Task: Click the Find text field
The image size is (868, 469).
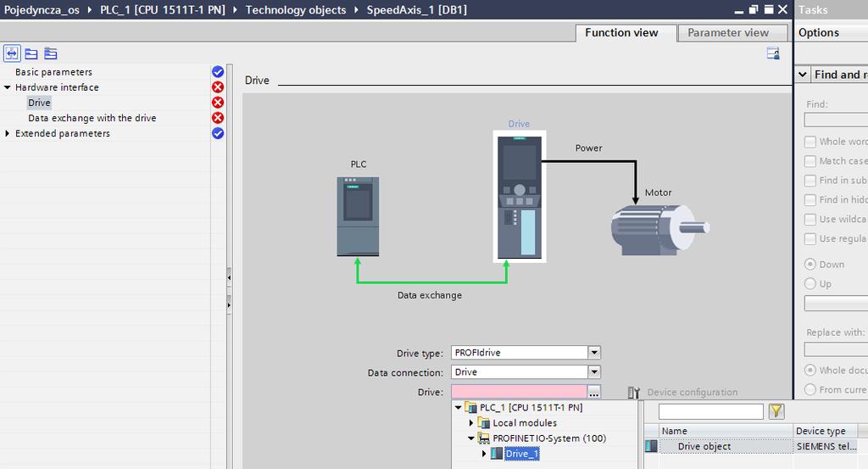Action: point(836,120)
